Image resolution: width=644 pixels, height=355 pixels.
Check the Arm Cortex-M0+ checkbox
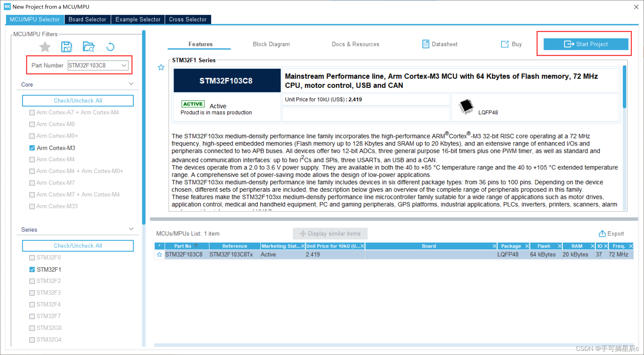[32, 136]
